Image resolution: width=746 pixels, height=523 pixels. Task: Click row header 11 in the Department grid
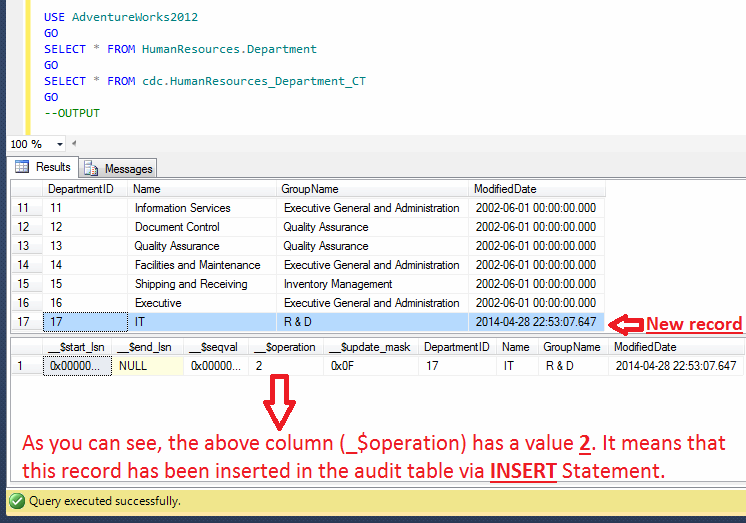(x=23, y=208)
